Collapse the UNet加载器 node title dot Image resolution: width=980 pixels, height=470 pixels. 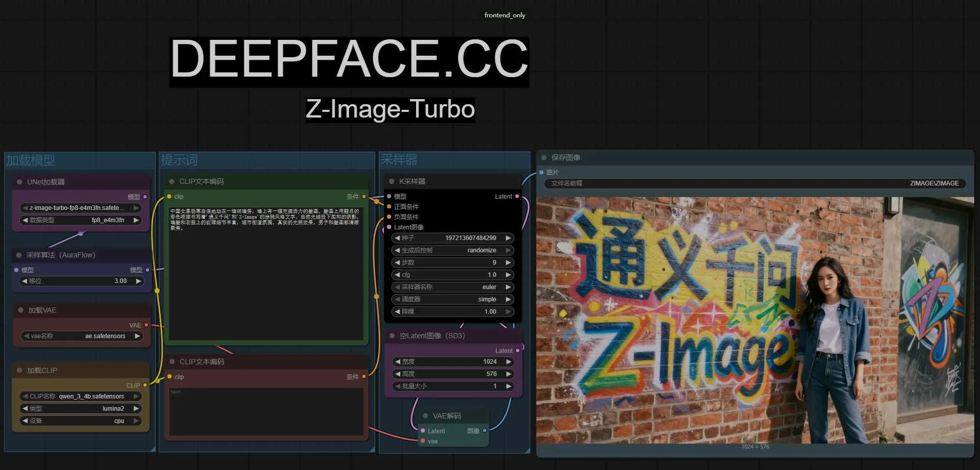(18, 182)
